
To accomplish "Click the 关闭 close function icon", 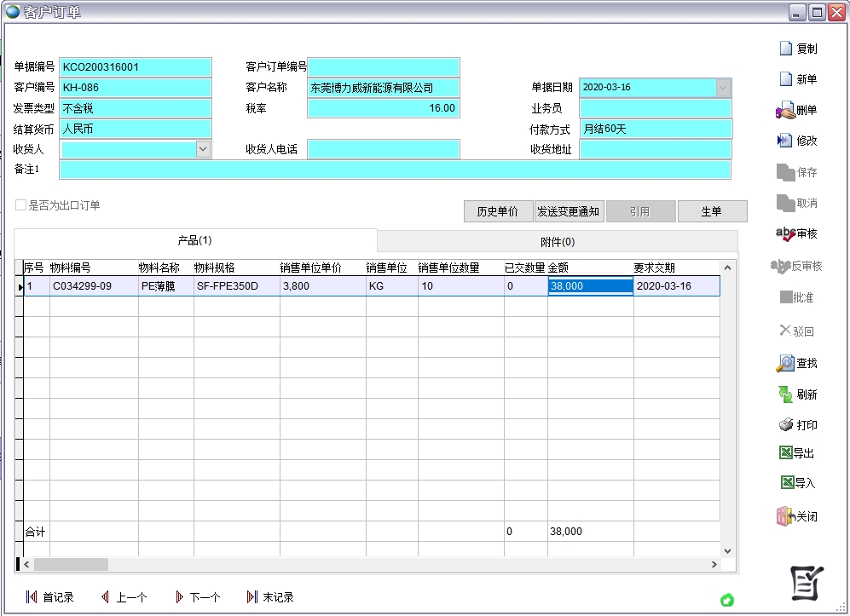I will pos(796,513).
